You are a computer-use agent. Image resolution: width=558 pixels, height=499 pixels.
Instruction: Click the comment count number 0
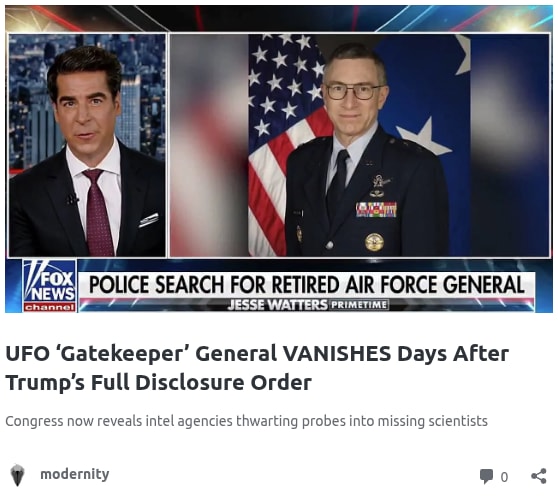click(x=504, y=477)
